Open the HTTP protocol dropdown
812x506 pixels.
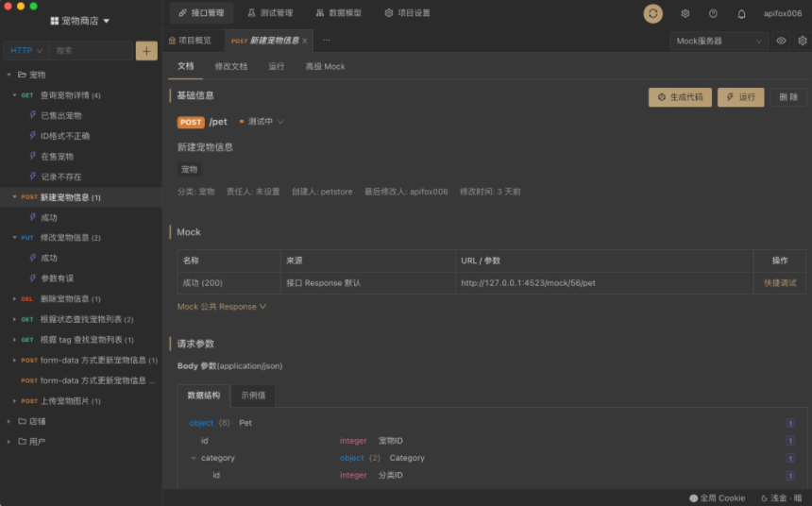(x=26, y=51)
